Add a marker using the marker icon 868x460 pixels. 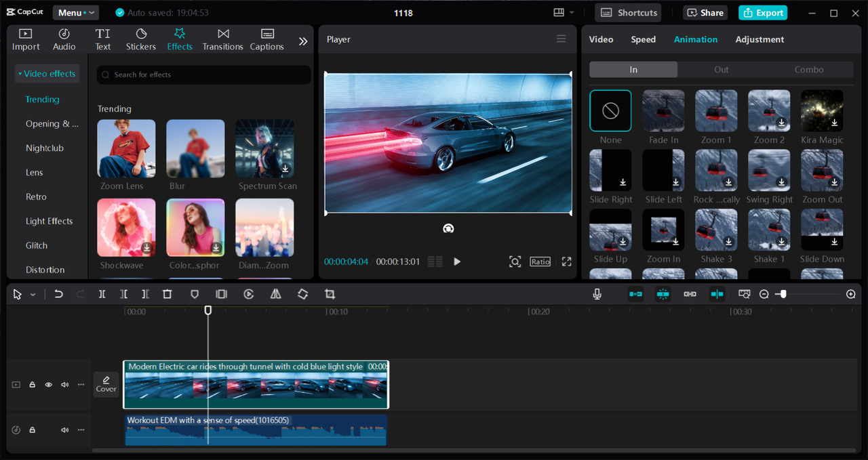click(x=195, y=294)
